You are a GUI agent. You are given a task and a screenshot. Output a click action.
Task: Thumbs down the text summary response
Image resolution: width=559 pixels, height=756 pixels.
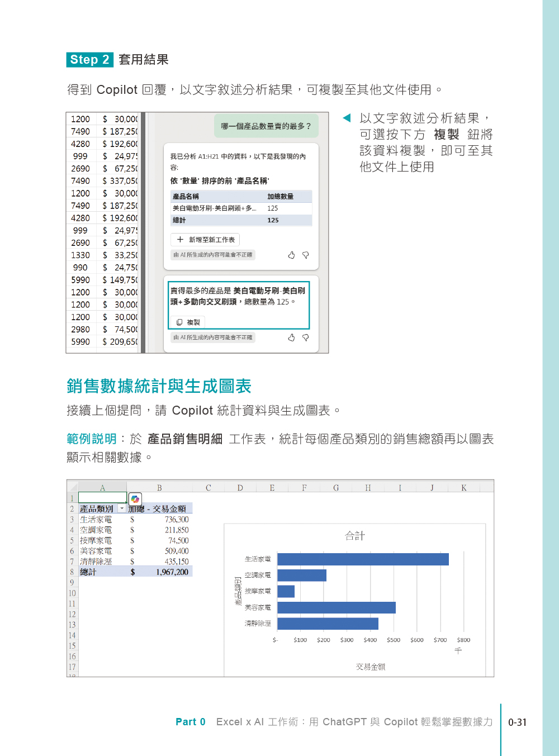pos(306,337)
